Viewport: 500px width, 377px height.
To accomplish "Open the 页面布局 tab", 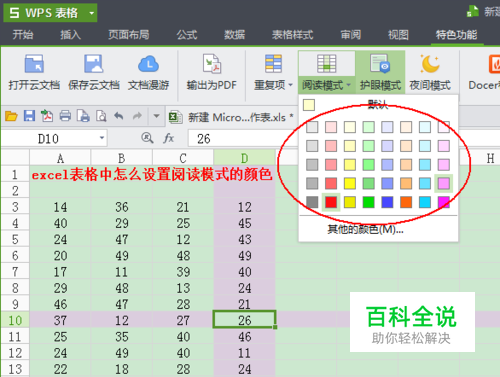I will (129, 35).
